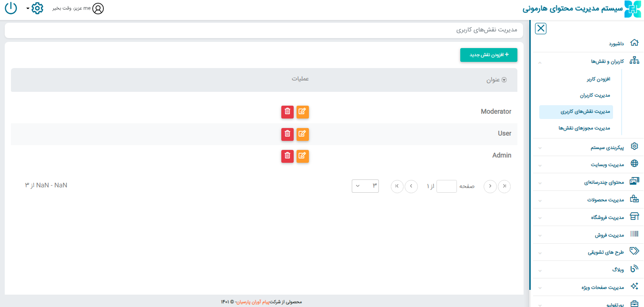Screen dimensions: 644x307
Task: Open the page size dropdown
Action: [x=365, y=186]
